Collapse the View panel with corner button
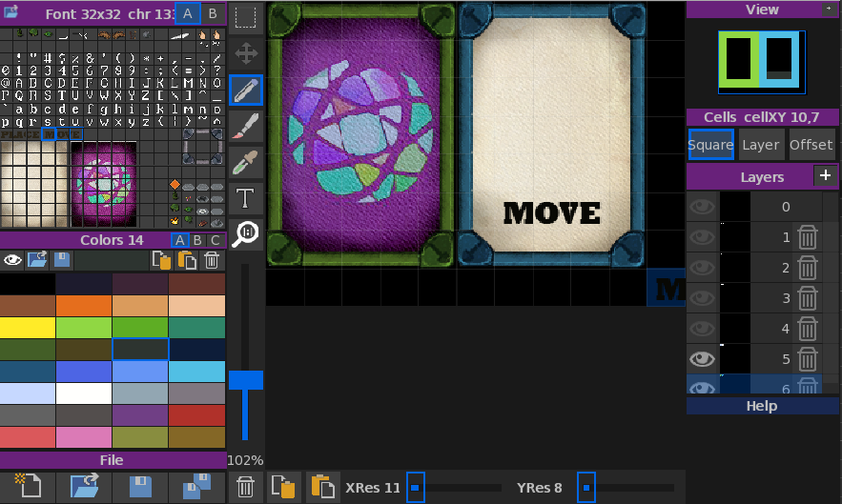 [828, 9]
